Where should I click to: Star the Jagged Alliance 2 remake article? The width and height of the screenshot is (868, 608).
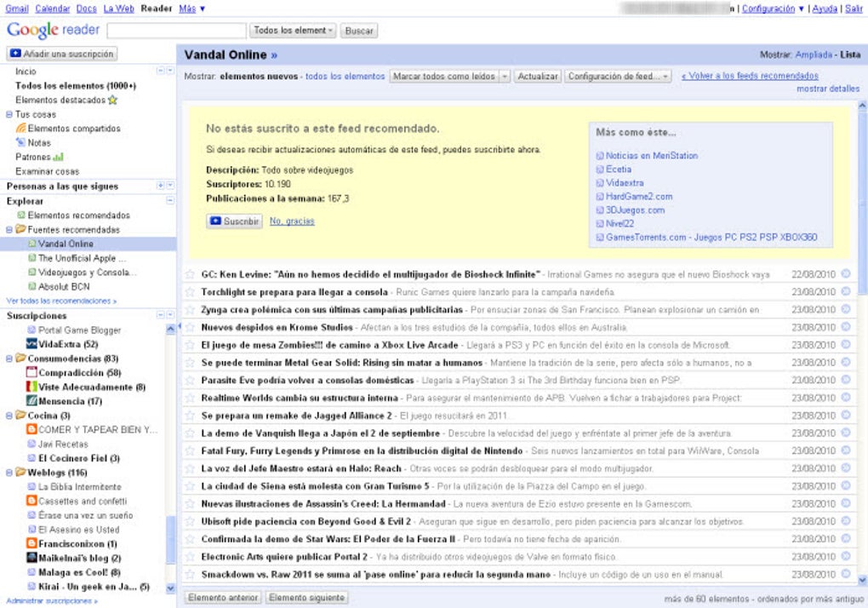(x=190, y=416)
